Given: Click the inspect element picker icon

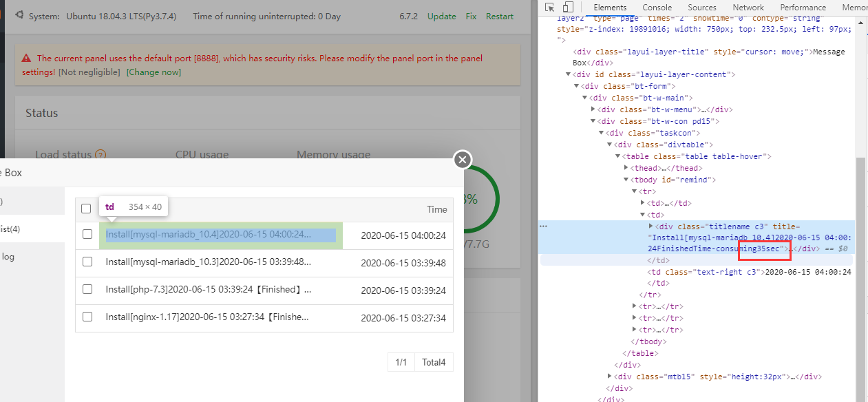Looking at the screenshot, I should [x=550, y=8].
